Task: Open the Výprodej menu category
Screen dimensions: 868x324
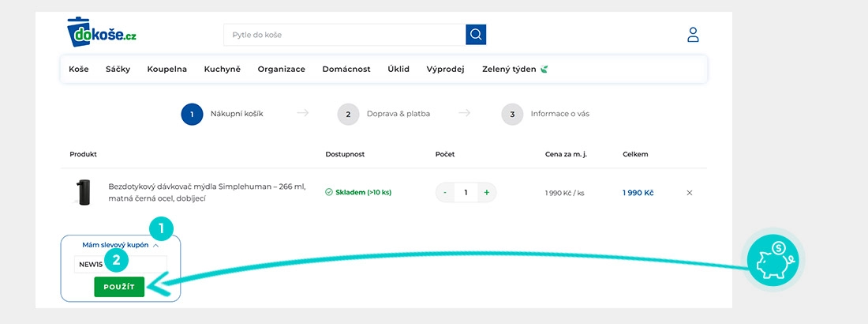Action: (x=445, y=70)
